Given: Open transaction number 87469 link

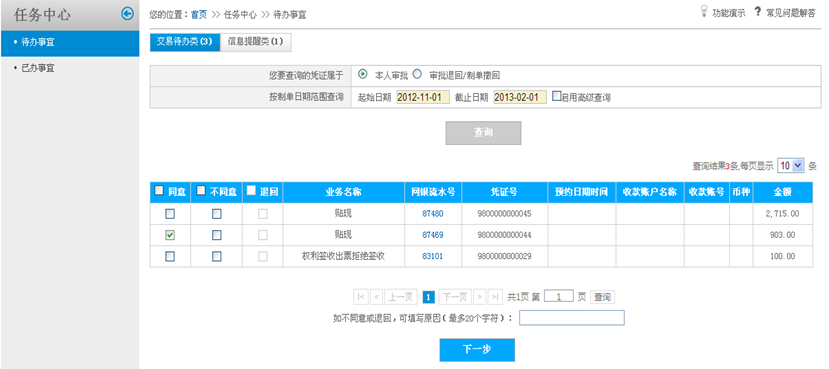Looking at the screenshot, I should pos(432,235).
